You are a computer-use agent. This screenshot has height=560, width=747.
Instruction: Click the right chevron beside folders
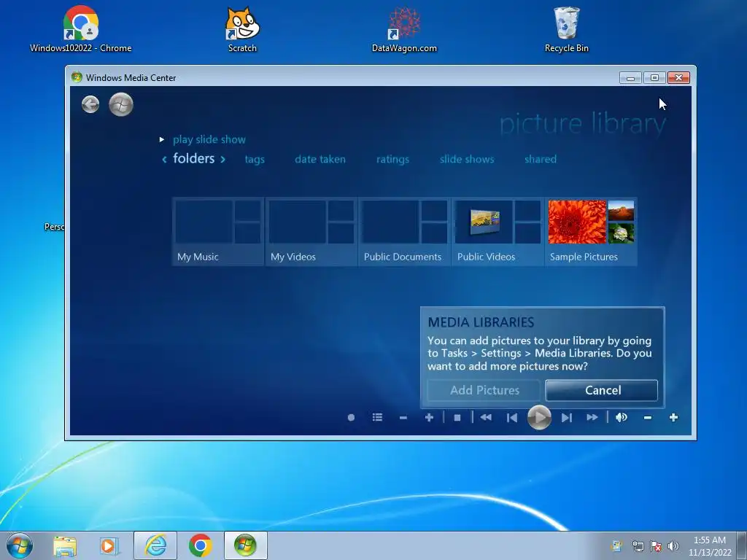coord(222,159)
